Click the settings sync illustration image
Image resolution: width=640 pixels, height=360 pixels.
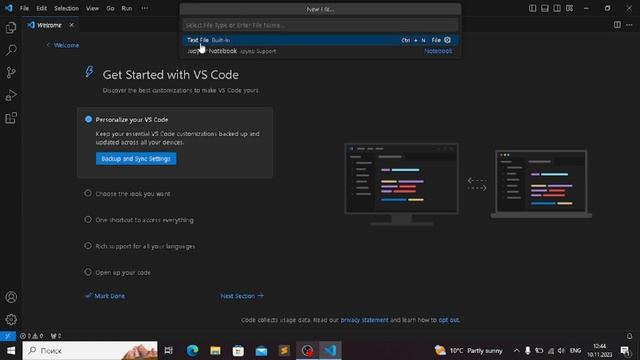(468, 184)
